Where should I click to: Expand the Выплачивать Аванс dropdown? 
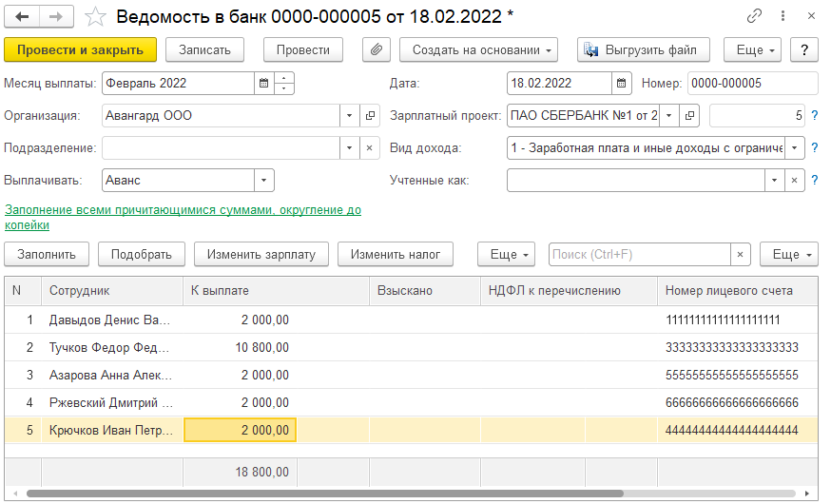(x=264, y=180)
